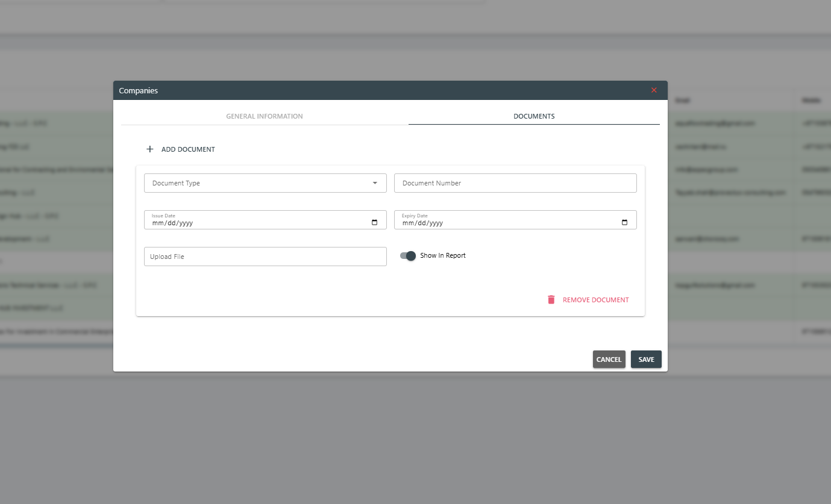Click the red trash can icon
This screenshot has width=831, height=504.
(551, 300)
